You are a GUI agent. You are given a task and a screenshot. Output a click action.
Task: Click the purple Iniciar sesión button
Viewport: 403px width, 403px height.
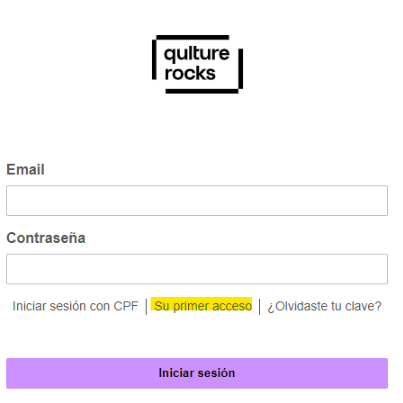[x=197, y=373]
